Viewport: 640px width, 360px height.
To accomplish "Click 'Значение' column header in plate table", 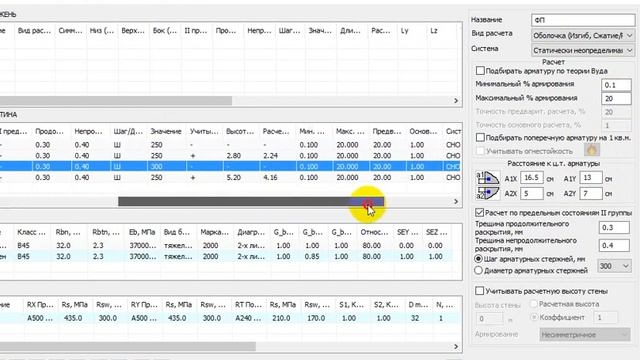I will 166,131.
